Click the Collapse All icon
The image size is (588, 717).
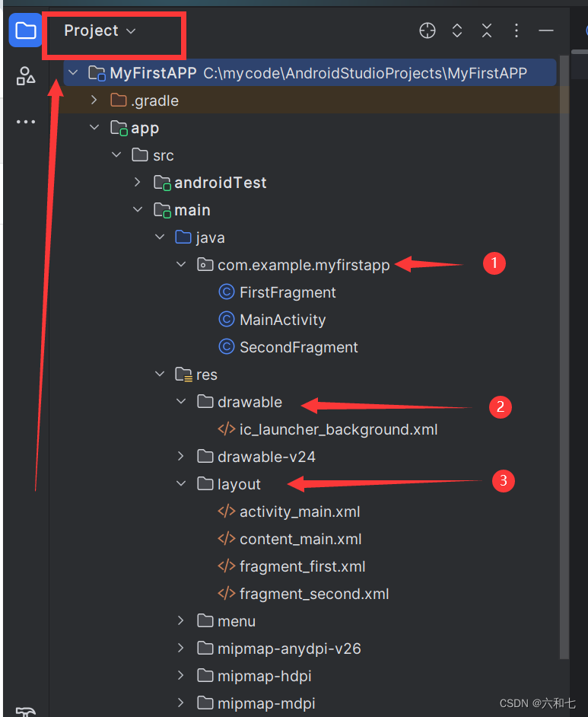(487, 30)
